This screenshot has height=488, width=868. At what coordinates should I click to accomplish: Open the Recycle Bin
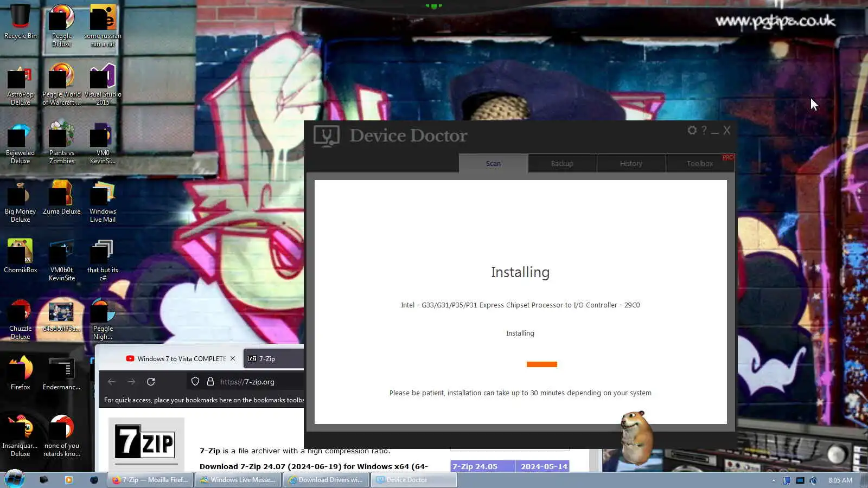(x=21, y=22)
